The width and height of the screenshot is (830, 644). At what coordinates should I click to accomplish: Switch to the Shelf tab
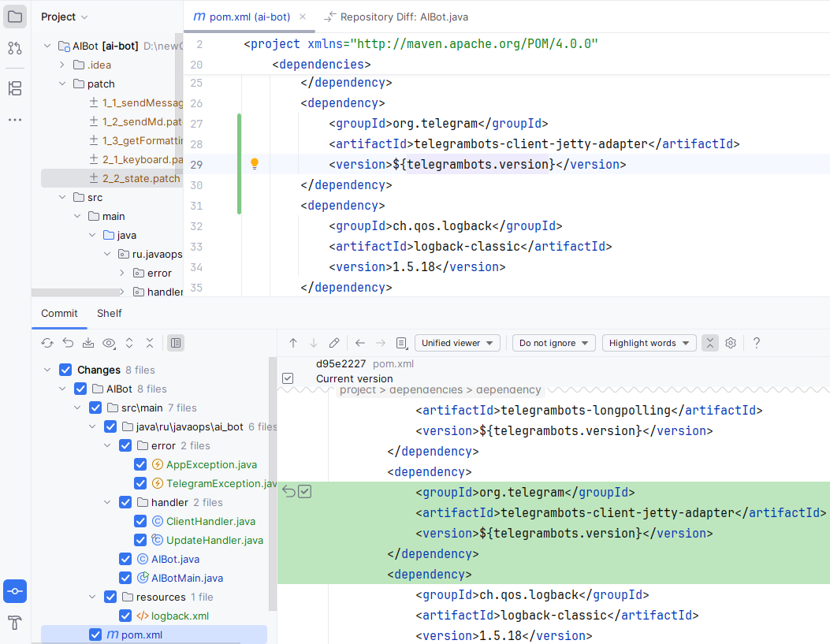110,313
